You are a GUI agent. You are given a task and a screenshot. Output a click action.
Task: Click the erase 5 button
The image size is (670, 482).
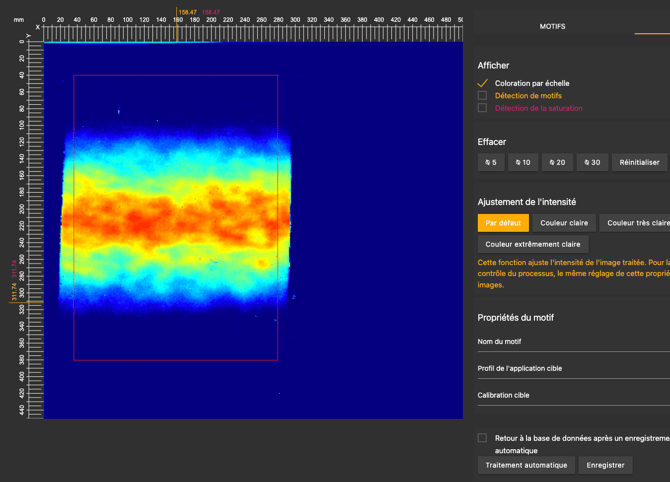coord(491,162)
